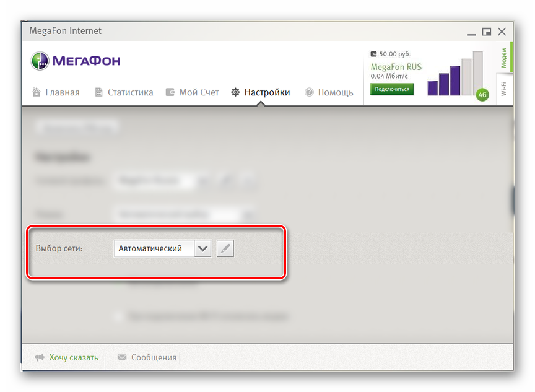Screen dimensions: 535x392
Task: Open the Сообщения messages section
Action: point(147,357)
